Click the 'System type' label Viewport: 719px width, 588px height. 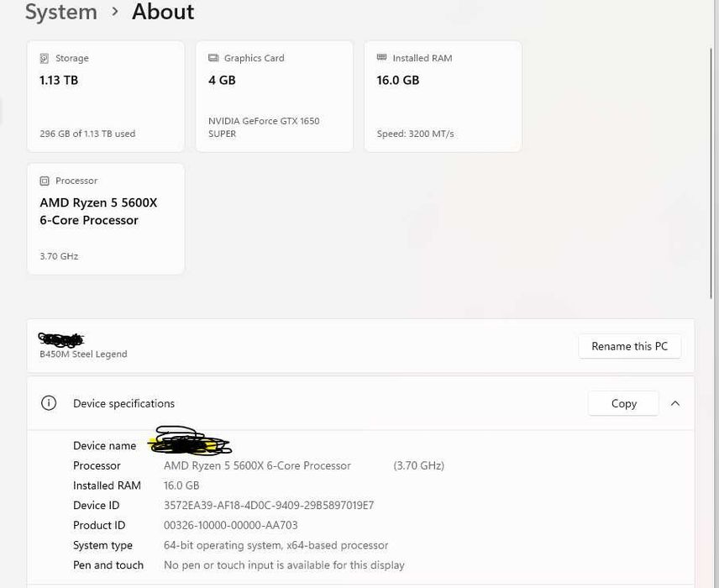(102, 545)
